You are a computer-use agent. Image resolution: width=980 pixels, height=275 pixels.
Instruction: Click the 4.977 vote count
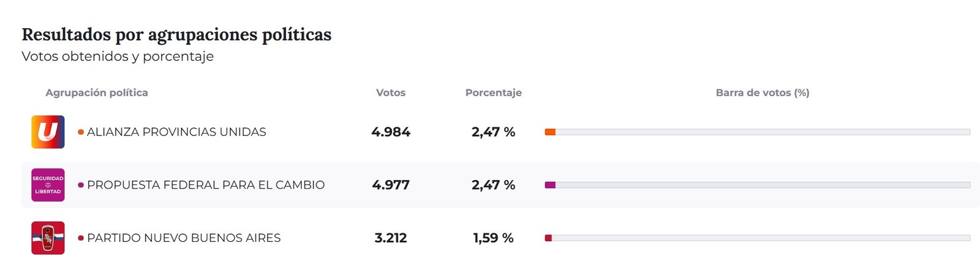(391, 185)
